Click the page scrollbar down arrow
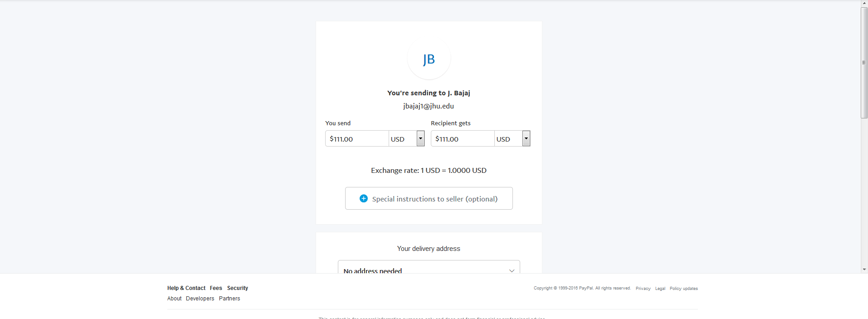This screenshot has width=868, height=319. click(x=864, y=270)
